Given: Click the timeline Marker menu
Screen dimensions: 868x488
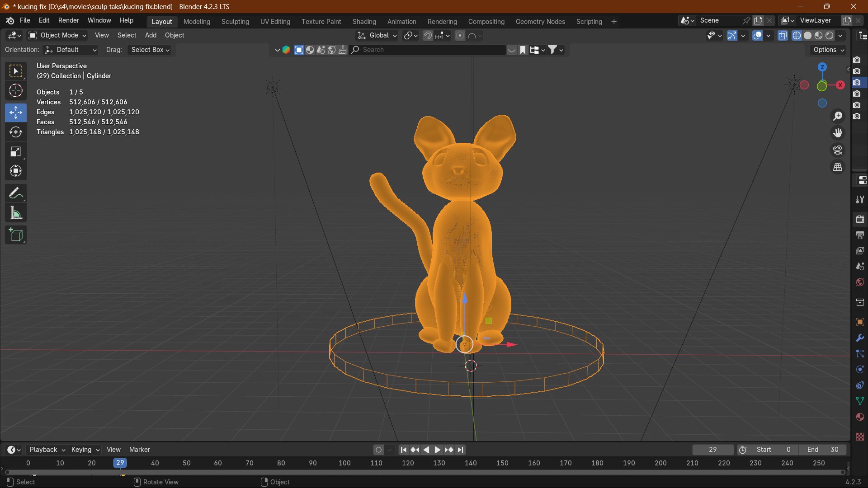Looking at the screenshot, I should [140, 450].
